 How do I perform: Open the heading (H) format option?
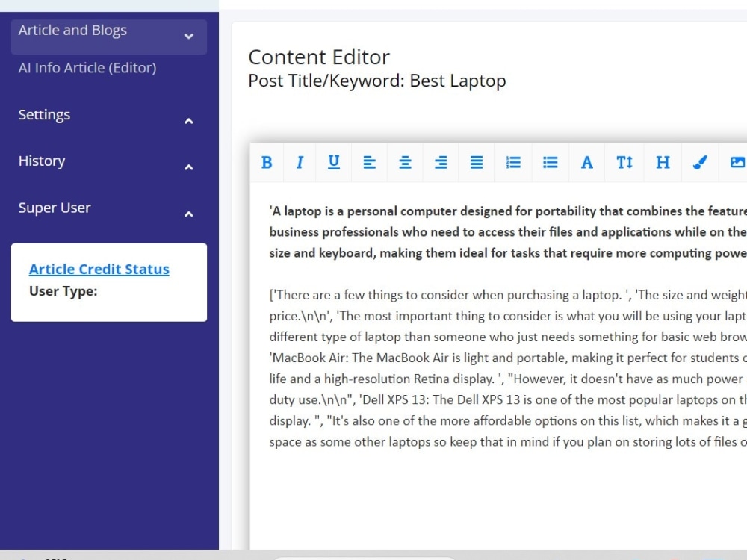coord(663,162)
